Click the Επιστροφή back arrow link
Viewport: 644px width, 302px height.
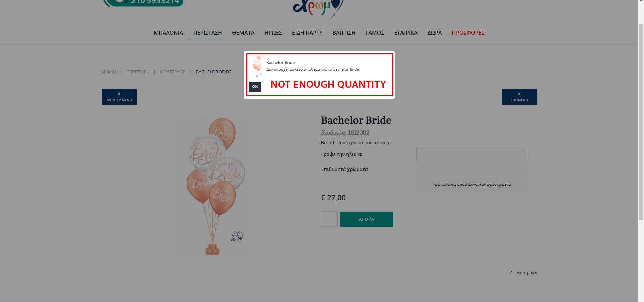[x=523, y=273]
